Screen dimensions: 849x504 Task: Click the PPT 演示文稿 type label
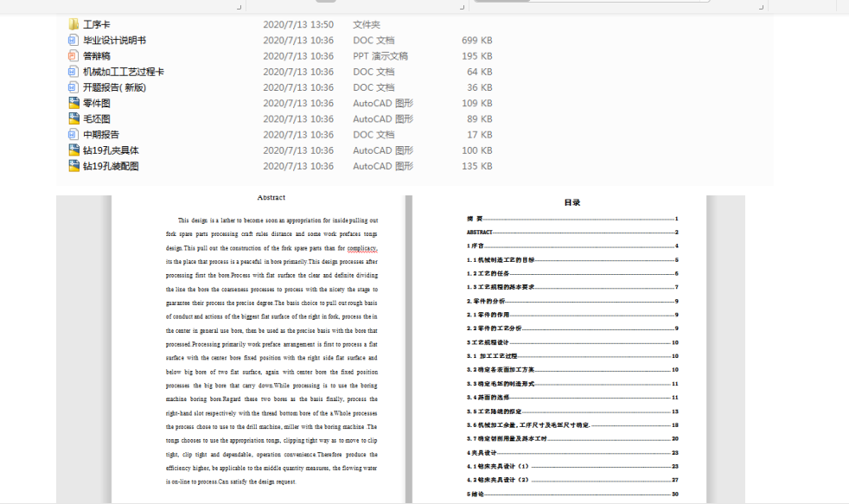click(x=380, y=55)
